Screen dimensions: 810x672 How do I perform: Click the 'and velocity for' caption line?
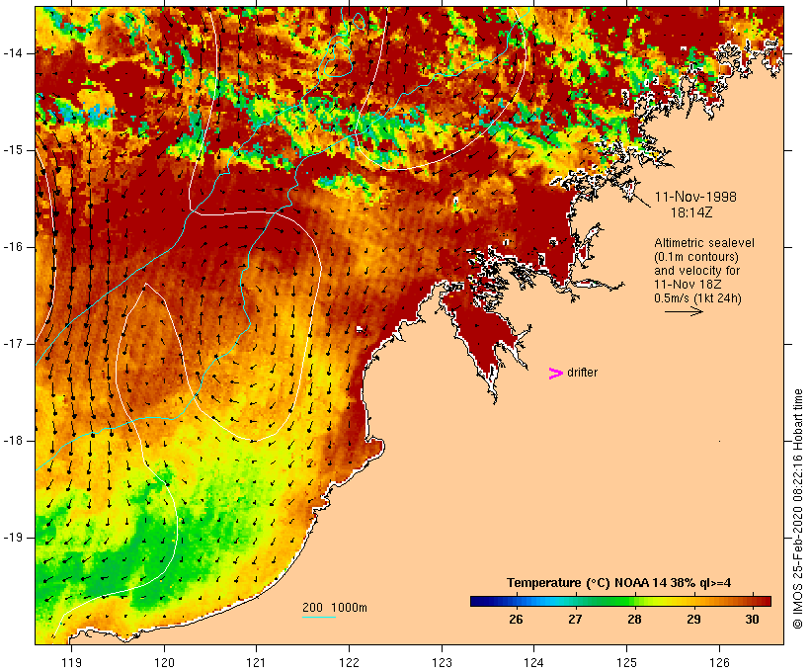[x=696, y=271]
